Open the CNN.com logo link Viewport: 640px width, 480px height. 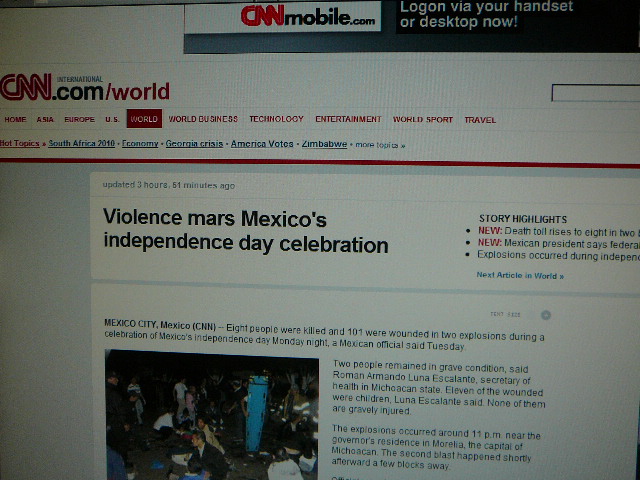[x=85, y=87]
